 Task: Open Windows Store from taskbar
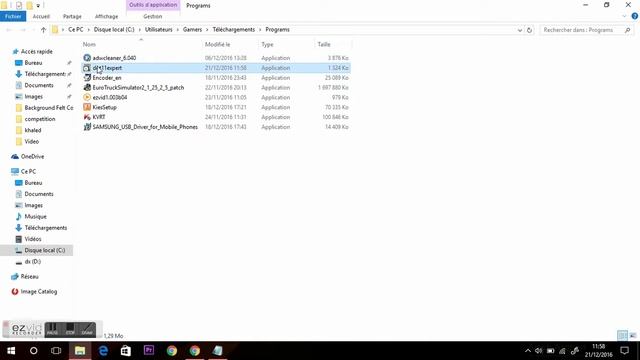pos(126,351)
